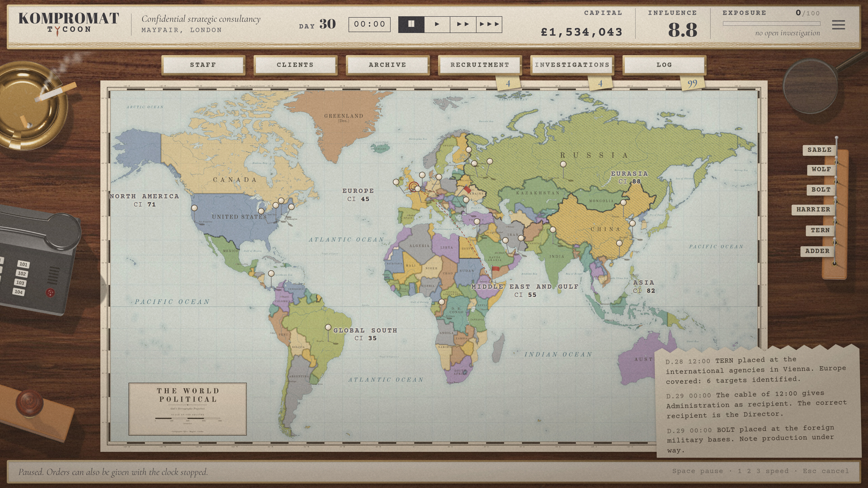Viewport: 868px width, 488px height.
Task: Click the map pin on US west coast
Action: [x=194, y=208]
